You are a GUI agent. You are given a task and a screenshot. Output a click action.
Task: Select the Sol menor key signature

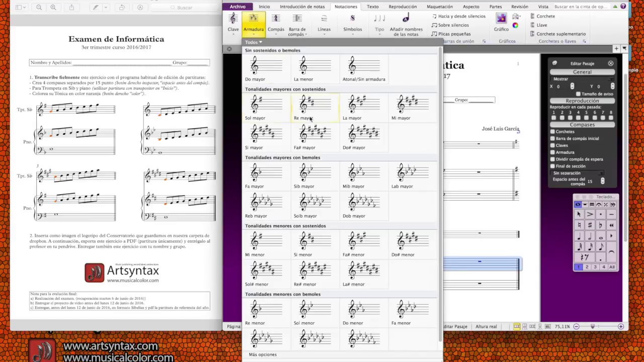(315, 313)
